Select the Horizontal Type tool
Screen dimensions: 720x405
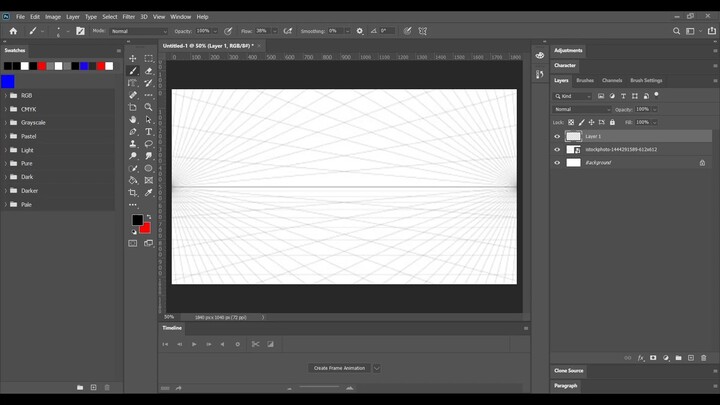click(x=149, y=132)
